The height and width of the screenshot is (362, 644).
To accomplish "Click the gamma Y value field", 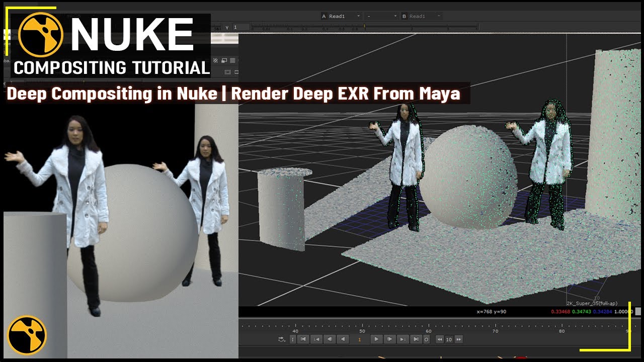I will click(x=241, y=27).
